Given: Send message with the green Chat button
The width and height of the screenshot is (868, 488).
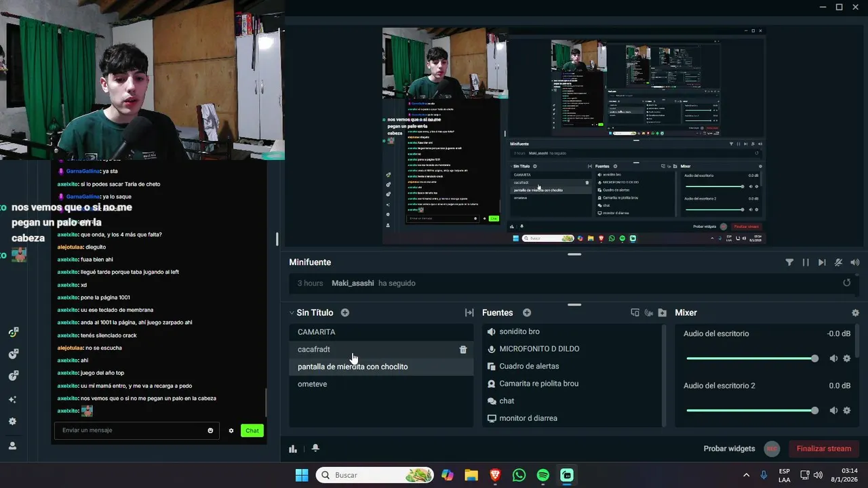Looking at the screenshot, I should click(x=252, y=430).
